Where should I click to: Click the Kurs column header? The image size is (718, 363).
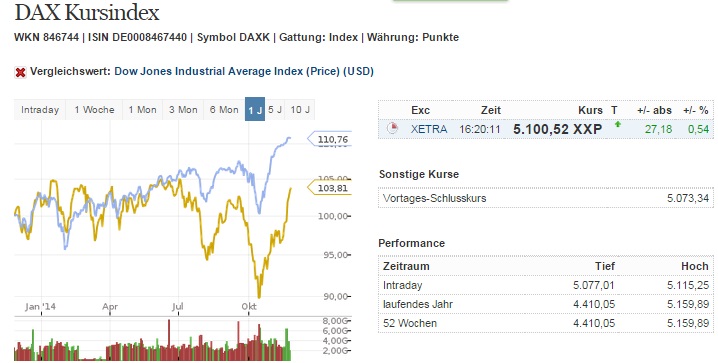click(590, 110)
